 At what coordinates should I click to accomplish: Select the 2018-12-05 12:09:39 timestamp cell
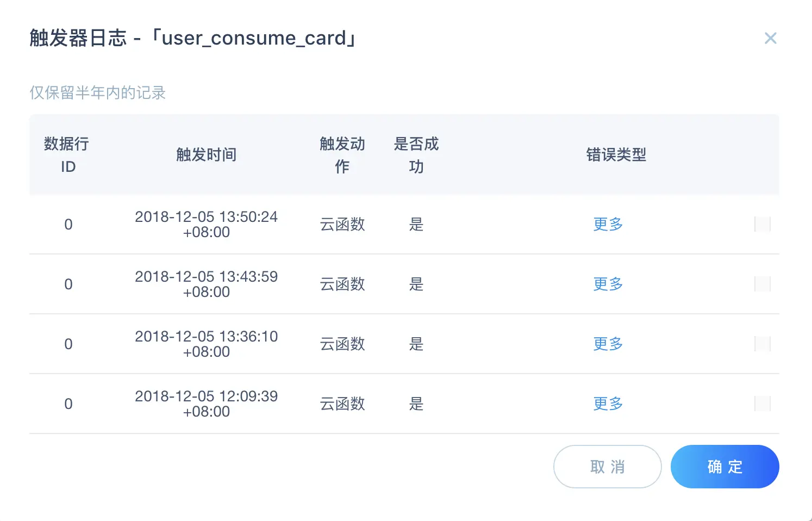206,404
